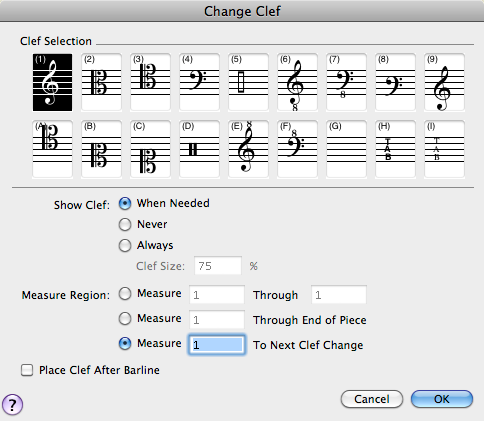Confirm clef change with OK

pyautogui.click(x=442, y=399)
